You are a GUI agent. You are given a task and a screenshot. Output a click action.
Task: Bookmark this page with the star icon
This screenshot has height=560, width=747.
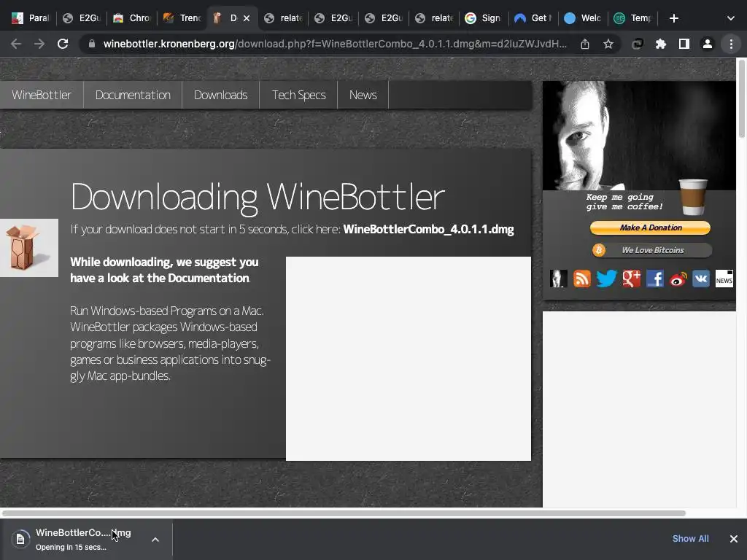[x=608, y=44]
